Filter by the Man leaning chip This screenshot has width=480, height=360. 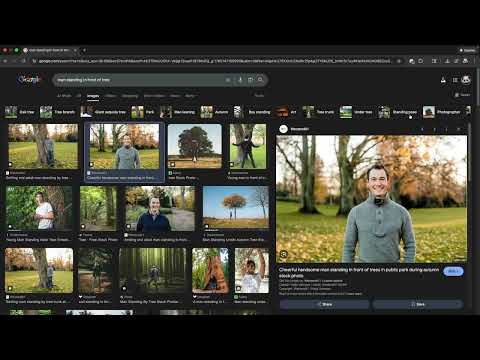click(x=178, y=112)
